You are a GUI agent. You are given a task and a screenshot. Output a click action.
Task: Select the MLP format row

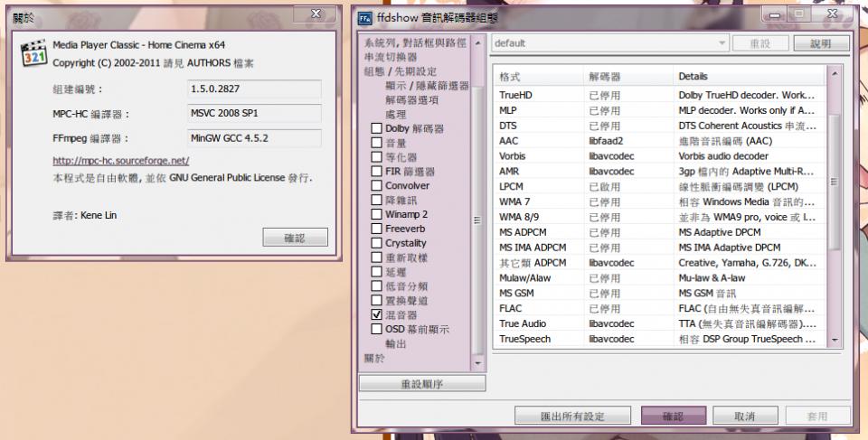(660, 111)
